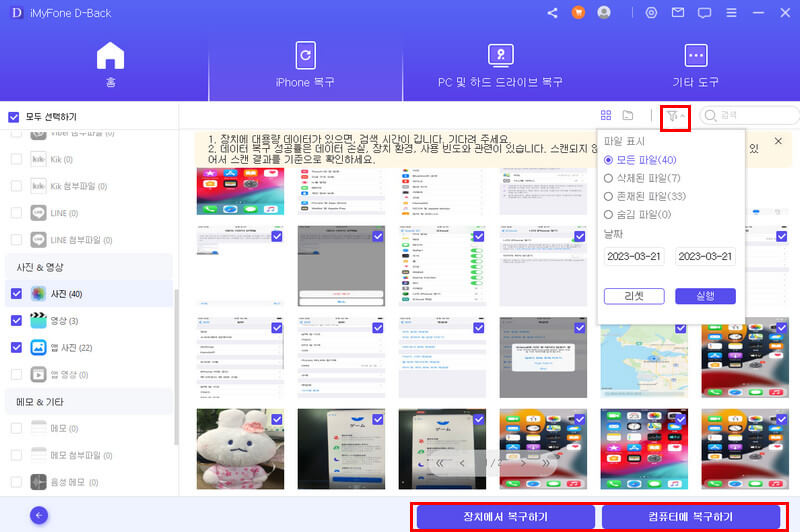This screenshot has width=800, height=532.
Task: Toggle the filter funnel dropdown
Action: 675,117
